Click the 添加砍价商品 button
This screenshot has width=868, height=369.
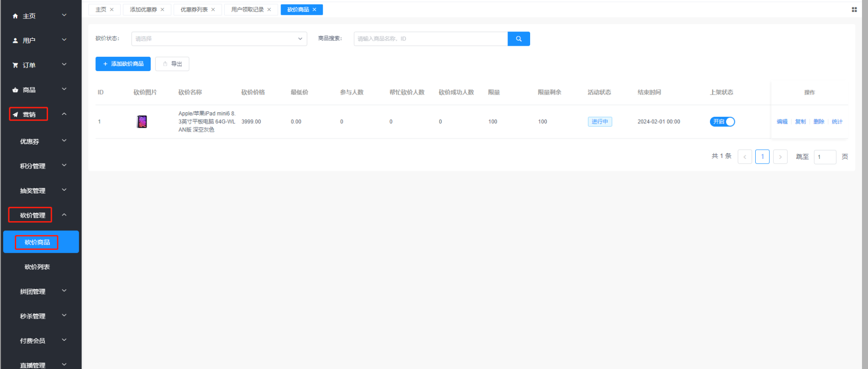pos(123,64)
